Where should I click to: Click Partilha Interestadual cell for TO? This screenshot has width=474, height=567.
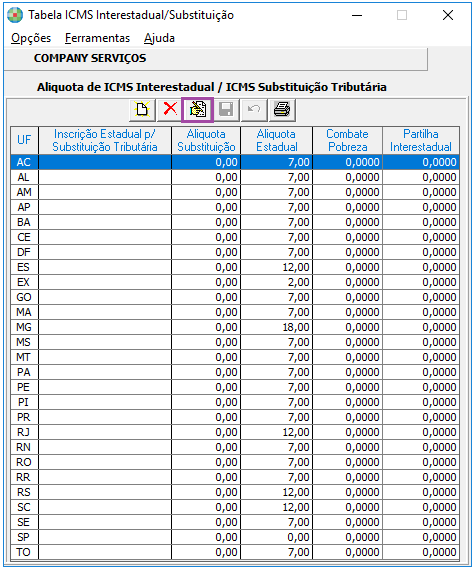421,552
